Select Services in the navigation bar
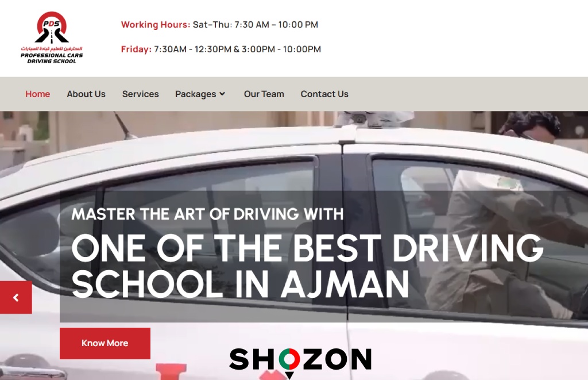 [140, 94]
